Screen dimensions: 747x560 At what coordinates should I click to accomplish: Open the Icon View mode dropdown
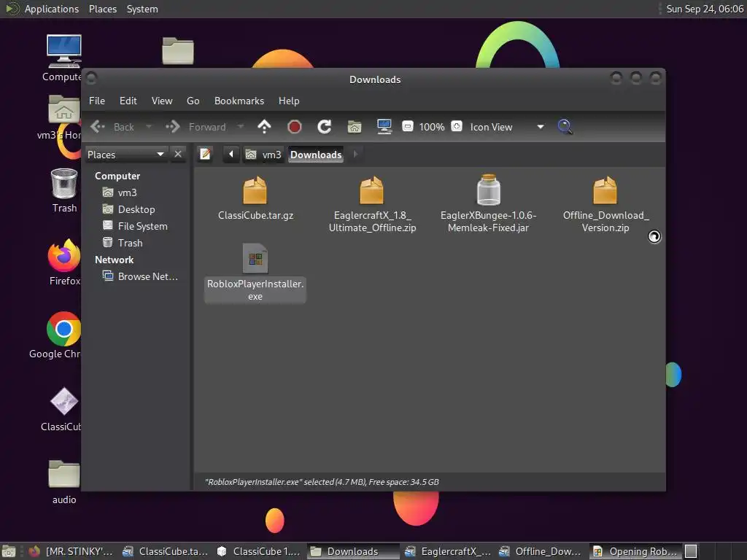pyautogui.click(x=507, y=127)
